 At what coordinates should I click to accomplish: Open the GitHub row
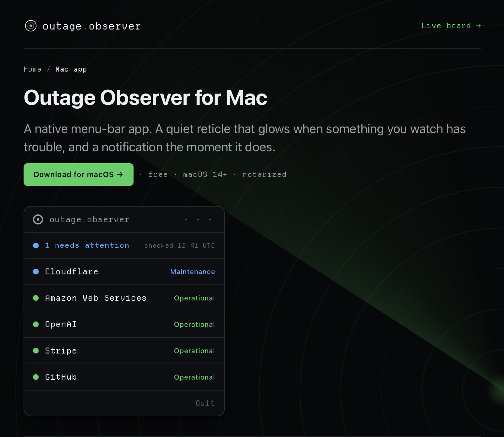point(124,377)
